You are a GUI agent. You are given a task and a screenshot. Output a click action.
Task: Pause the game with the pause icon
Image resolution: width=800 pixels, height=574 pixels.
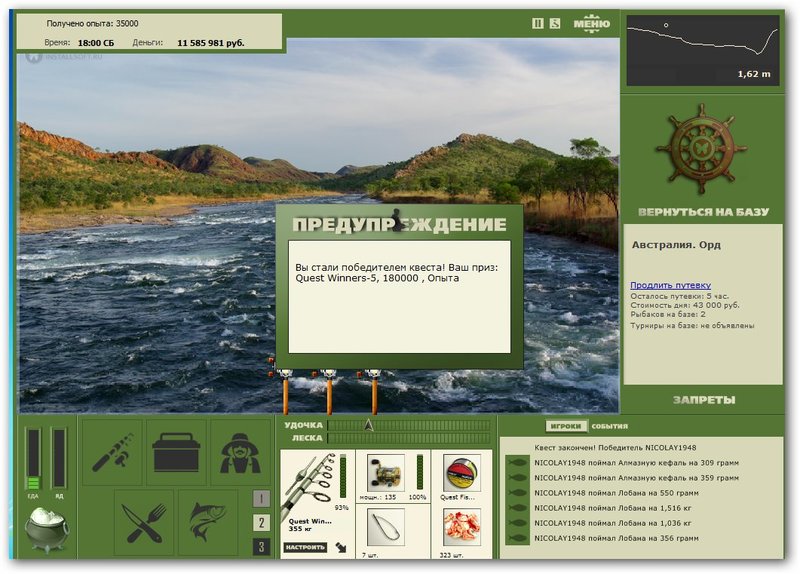538,23
